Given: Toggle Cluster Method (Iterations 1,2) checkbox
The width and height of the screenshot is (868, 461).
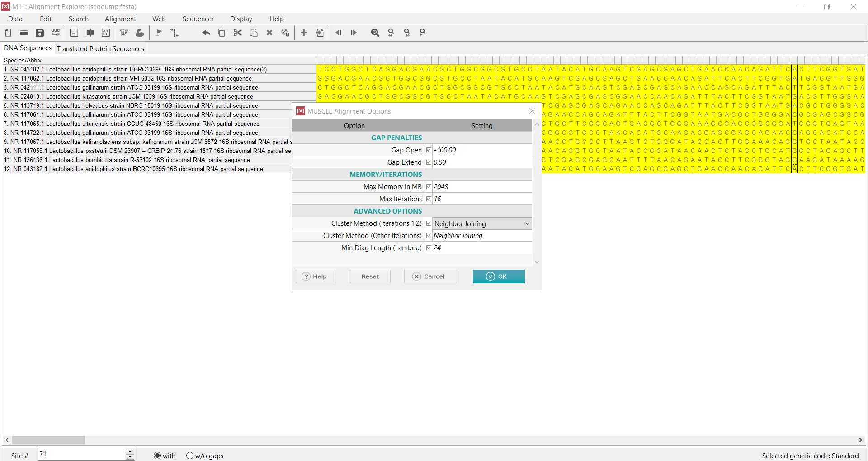Looking at the screenshot, I should (x=429, y=223).
